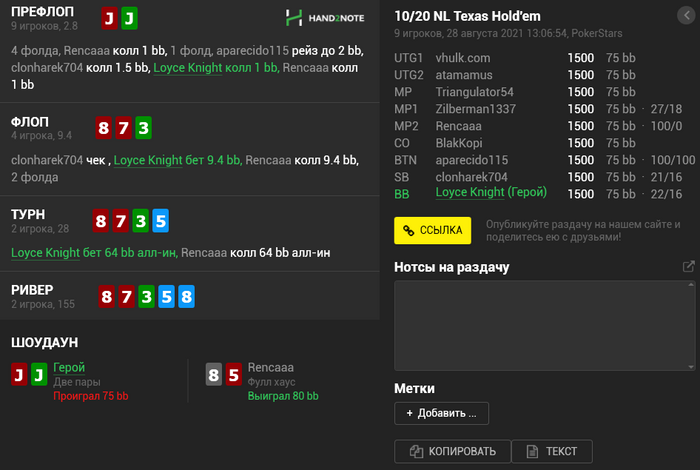The image size is (700, 470).
Task: Click the green J card in preflop header
Action: click(x=129, y=18)
